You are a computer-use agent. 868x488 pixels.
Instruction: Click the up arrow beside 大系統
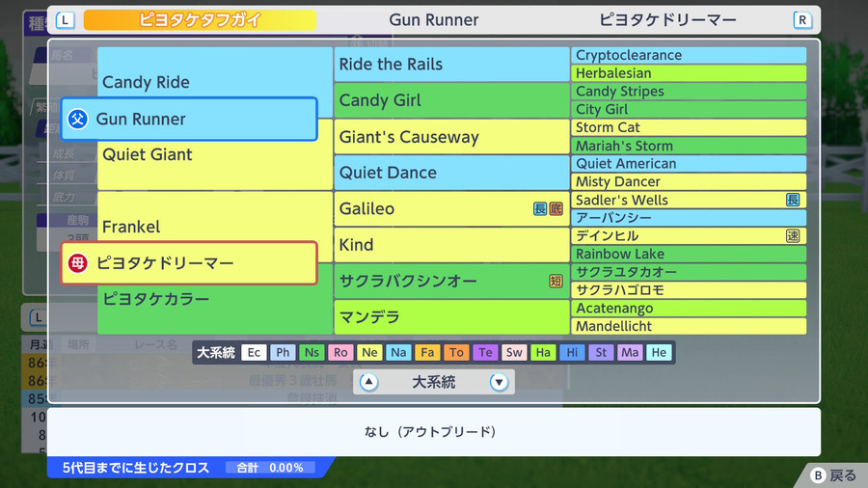(368, 382)
